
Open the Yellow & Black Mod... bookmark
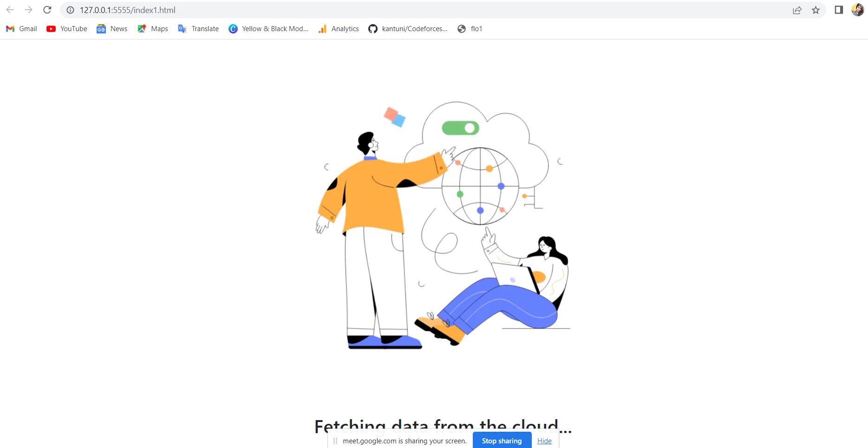268,29
